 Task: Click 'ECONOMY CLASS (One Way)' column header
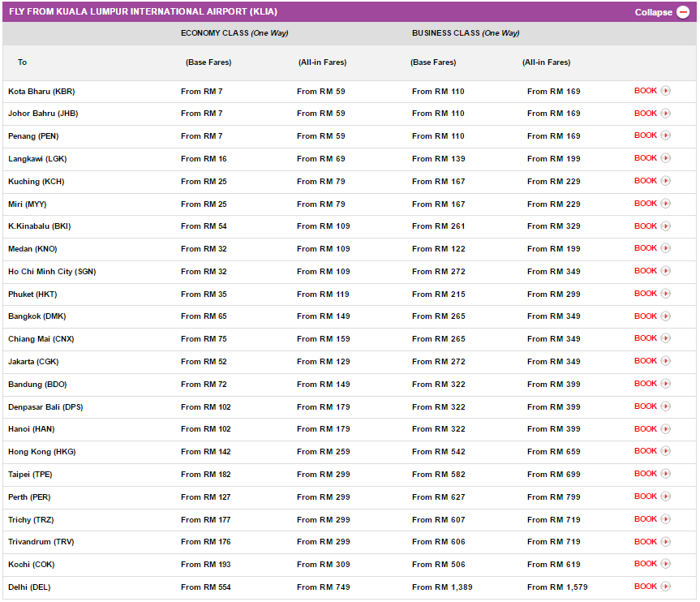tap(234, 33)
